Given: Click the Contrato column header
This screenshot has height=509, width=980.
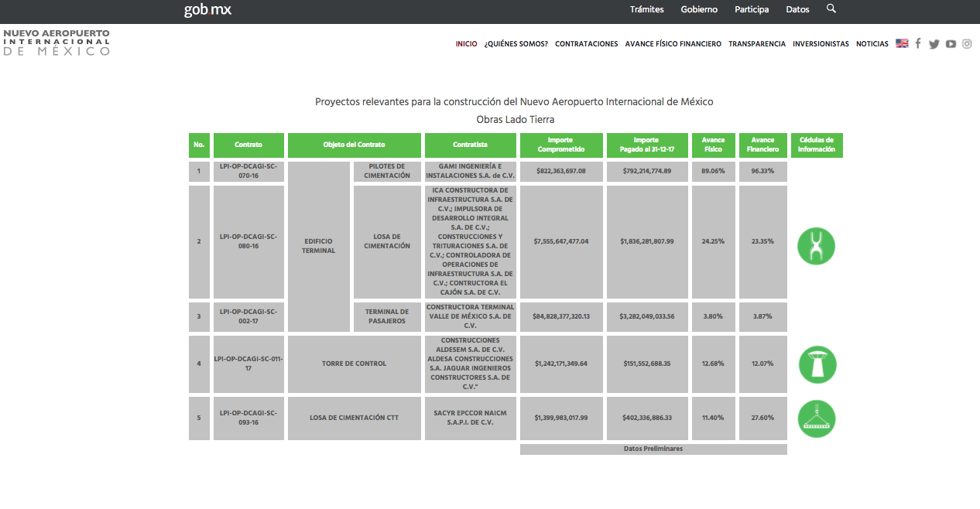Looking at the screenshot, I should (248, 145).
